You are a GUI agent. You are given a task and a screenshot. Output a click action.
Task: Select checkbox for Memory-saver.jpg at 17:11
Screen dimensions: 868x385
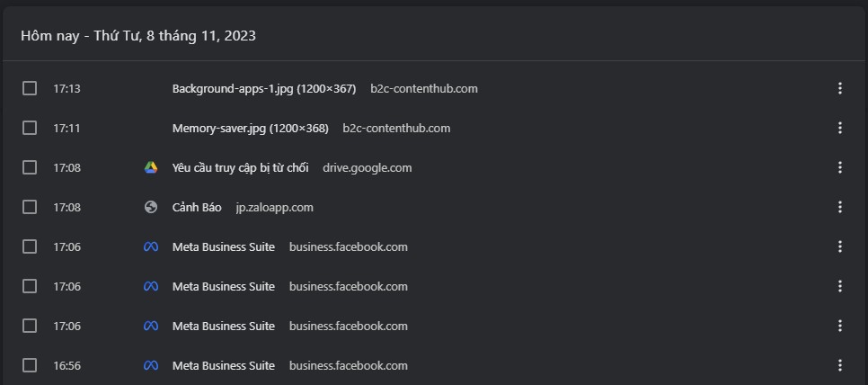click(30, 128)
